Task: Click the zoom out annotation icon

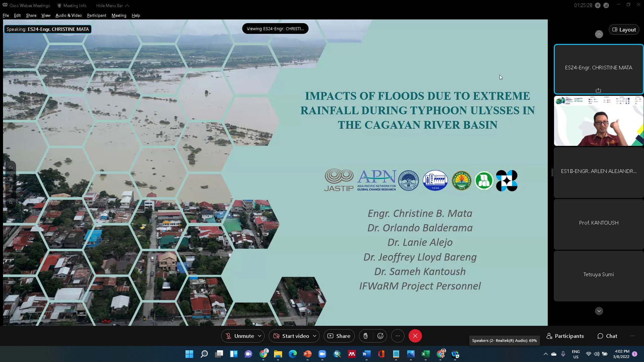Action: (11, 202)
